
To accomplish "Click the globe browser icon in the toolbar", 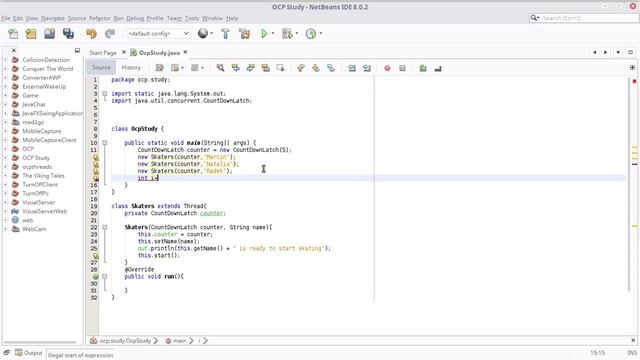I will coord(203,33).
